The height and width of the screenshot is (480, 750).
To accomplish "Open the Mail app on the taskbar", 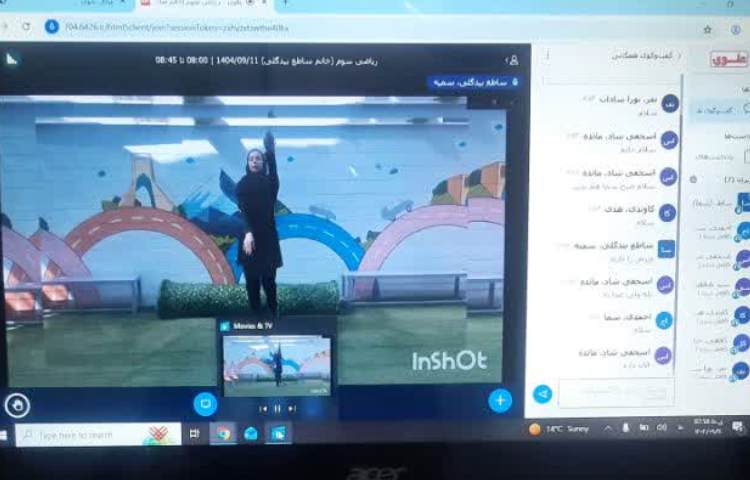I will point(251,434).
